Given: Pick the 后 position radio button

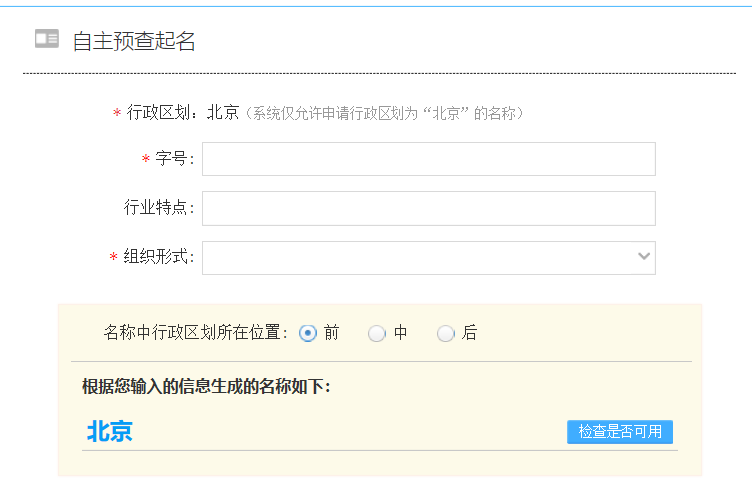Looking at the screenshot, I should click(446, 333).
